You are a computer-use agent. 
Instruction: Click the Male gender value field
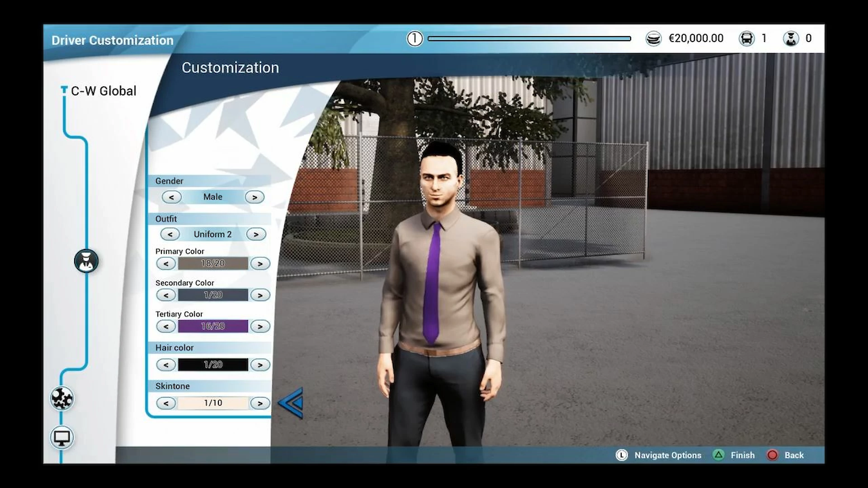213,197
